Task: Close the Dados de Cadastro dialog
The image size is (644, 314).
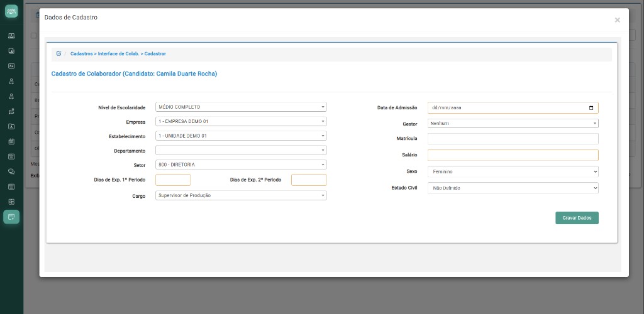Action: point(617,20)
